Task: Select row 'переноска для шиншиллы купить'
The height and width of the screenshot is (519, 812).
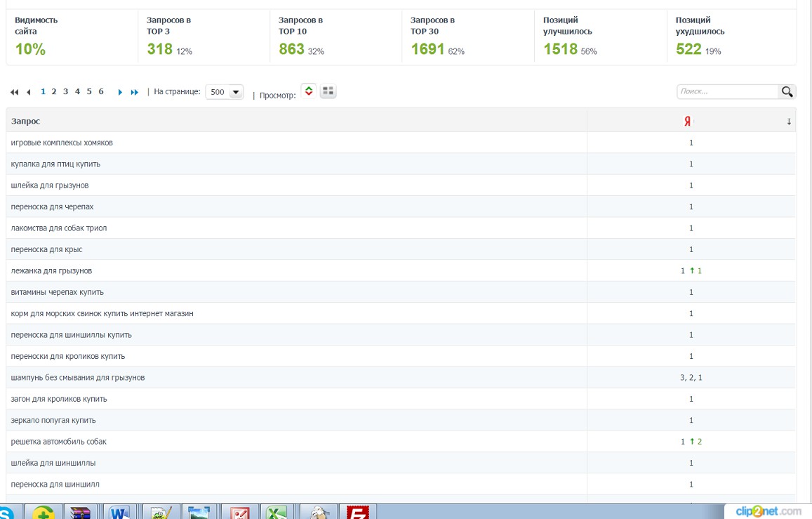Action: tap(400, 334)
